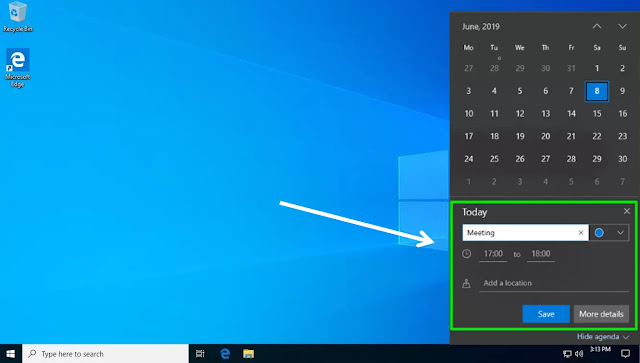
Task: Click the taskbar clock showing 3:13 PM
Action: coord(600,350)
